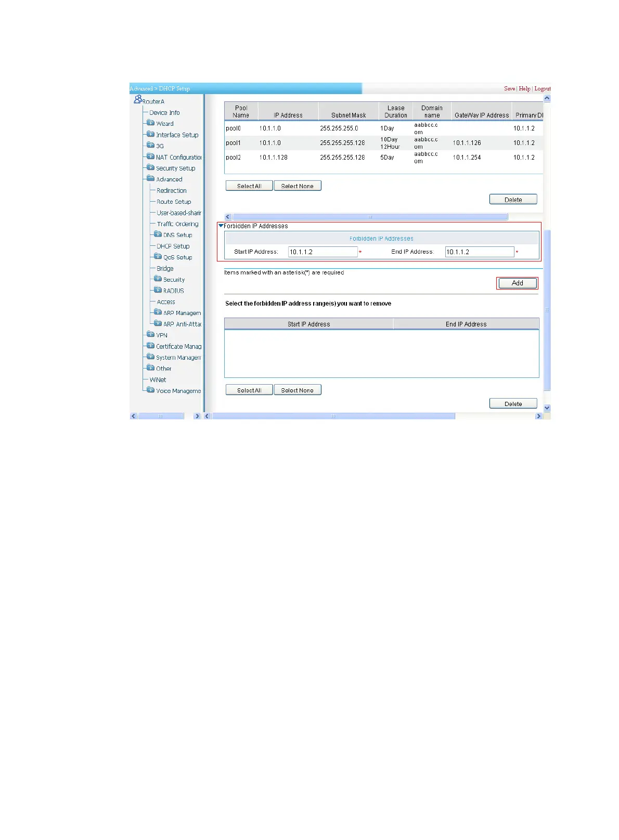619x840 pixels.
Task: Click Select None under forbidden address list
Action: coord(298,390)
